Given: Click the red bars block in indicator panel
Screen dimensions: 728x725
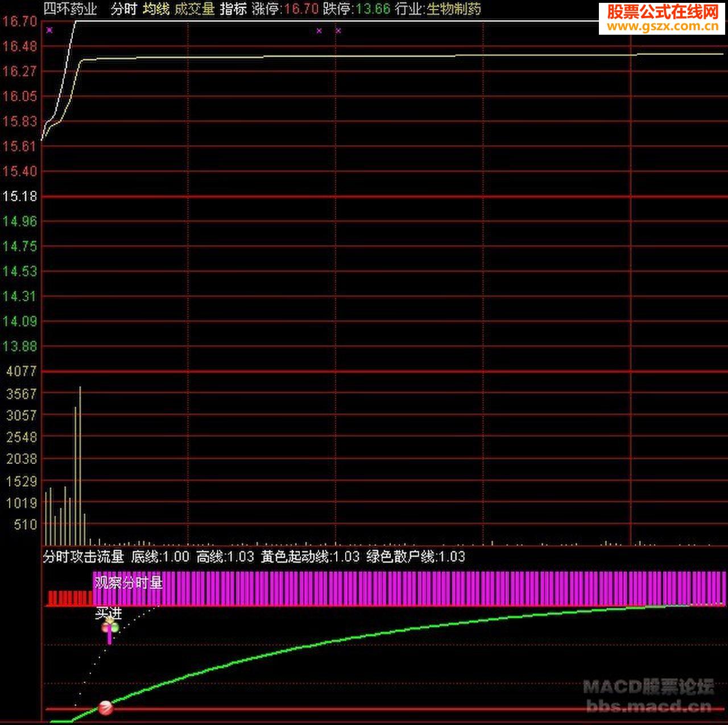Looking at the screenshot, I should click(70, 598).
